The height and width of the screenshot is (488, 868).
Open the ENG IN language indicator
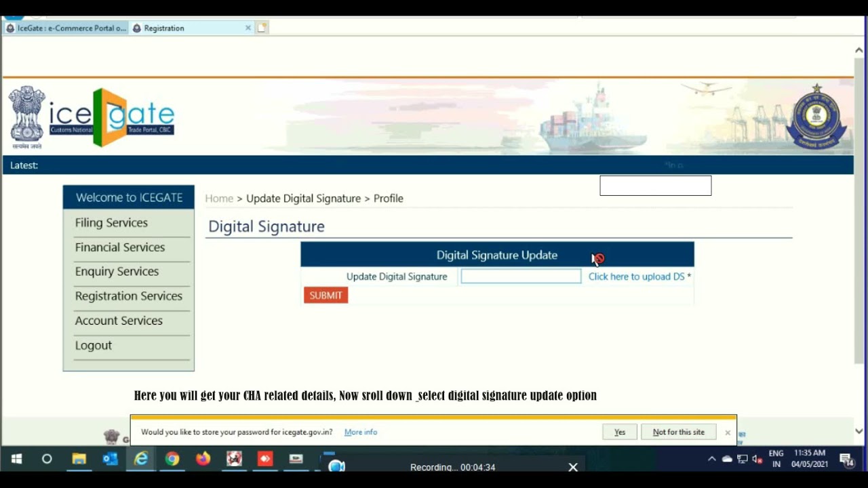click(x=776, y=459)
